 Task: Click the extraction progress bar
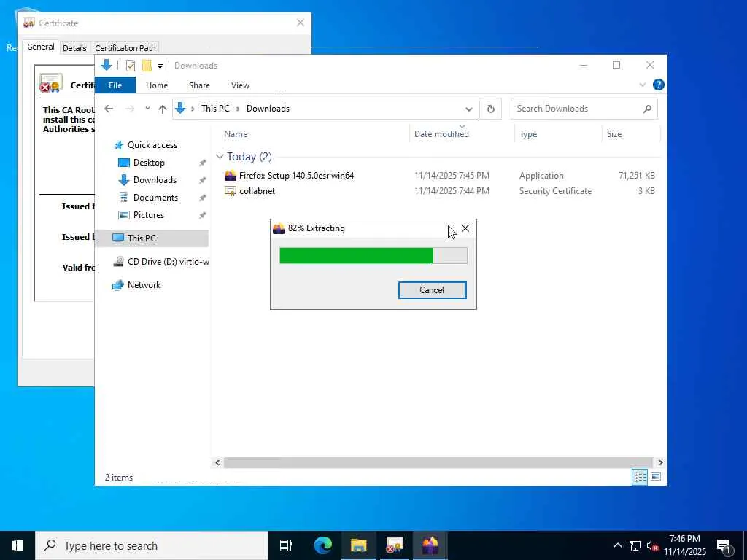click(x=373, y=256)
